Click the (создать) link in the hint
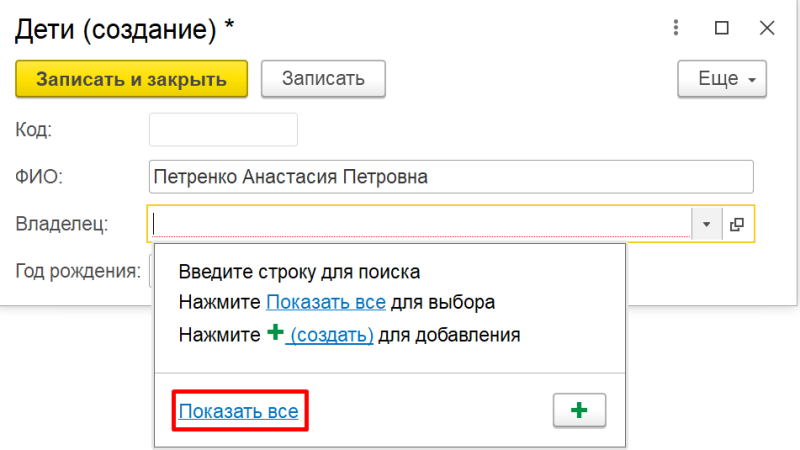Image resolution: width=800 pixels, height=450 pixels. point(330,335)
